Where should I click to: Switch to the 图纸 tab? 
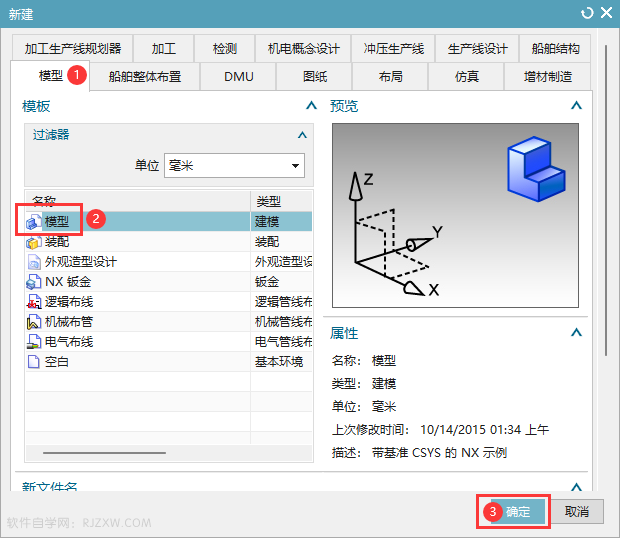314,76
